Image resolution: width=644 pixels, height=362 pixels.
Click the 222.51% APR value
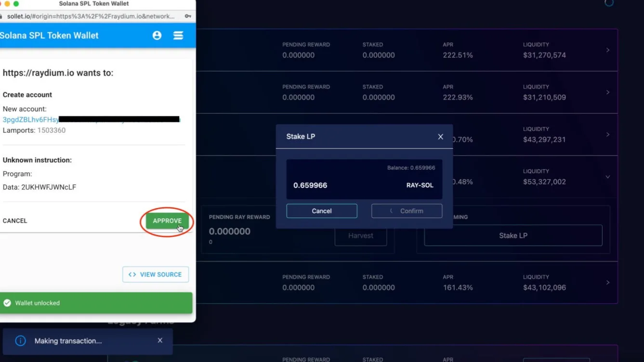[458, 55]
